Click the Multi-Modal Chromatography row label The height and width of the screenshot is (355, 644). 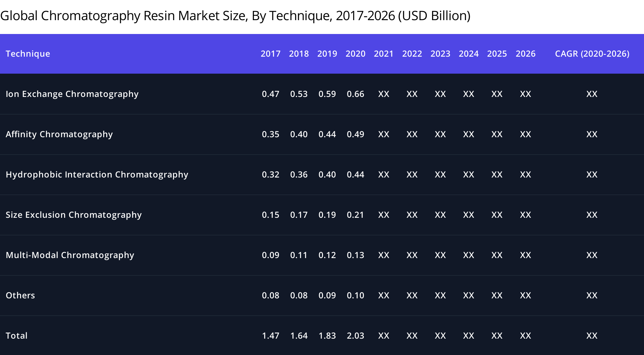pyautogui.click(x=70, y=255)
